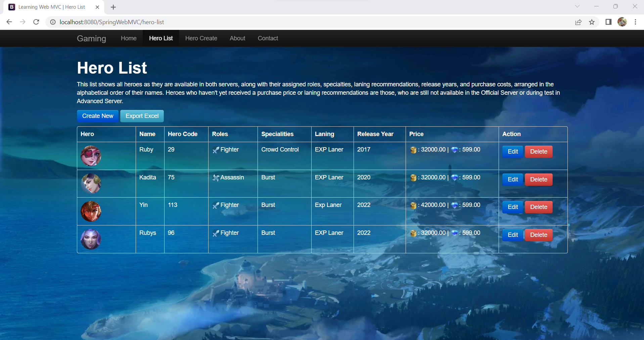Click the Hero Code column header
The image size is (644, 340).
(x=186, y=134)
